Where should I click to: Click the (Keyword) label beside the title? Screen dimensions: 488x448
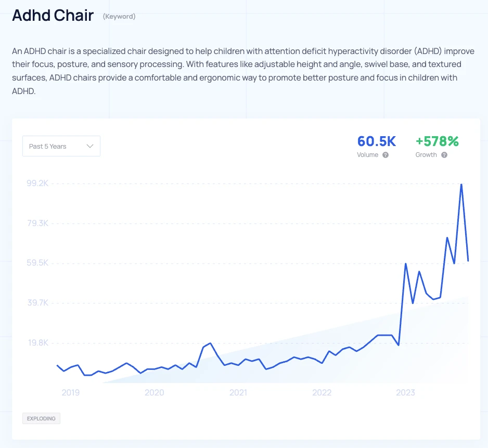(119, 17)
